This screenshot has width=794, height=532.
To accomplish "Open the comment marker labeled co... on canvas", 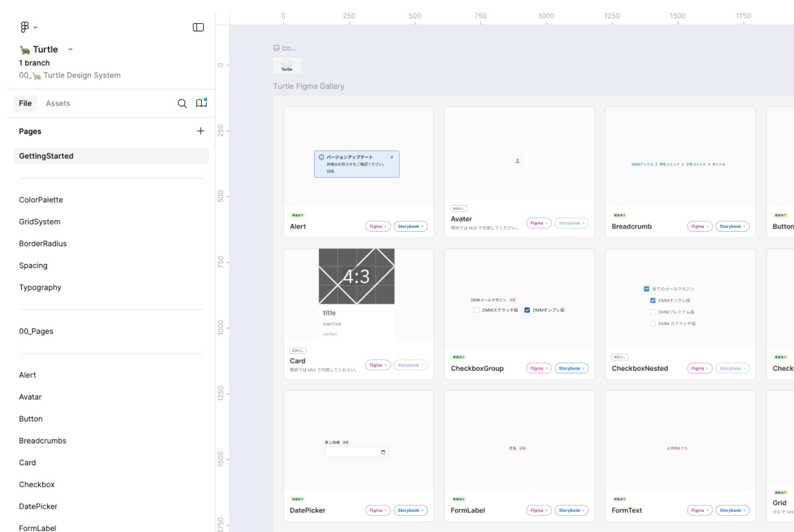I will pyautogui.click(x=285, y=48).
